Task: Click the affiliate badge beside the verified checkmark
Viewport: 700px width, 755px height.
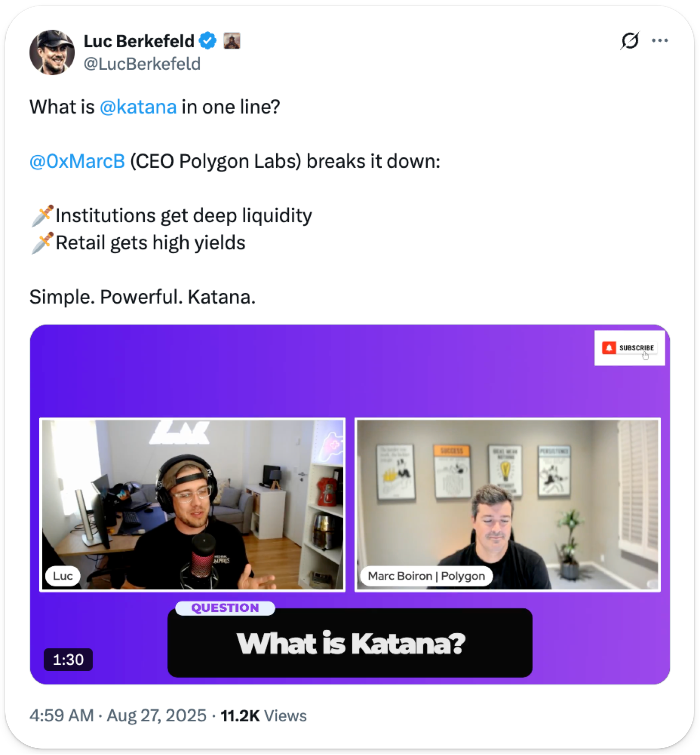Action: 232,41
